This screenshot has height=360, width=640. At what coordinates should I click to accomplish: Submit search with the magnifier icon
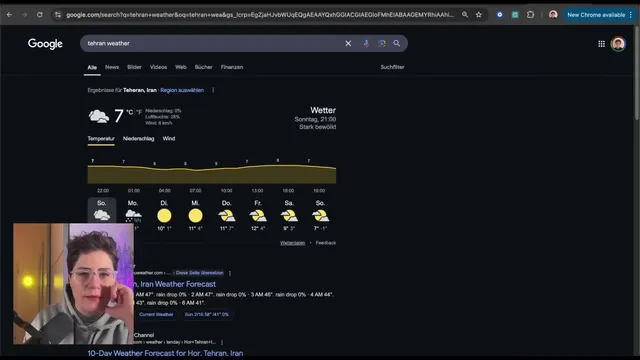click(397, 43)
